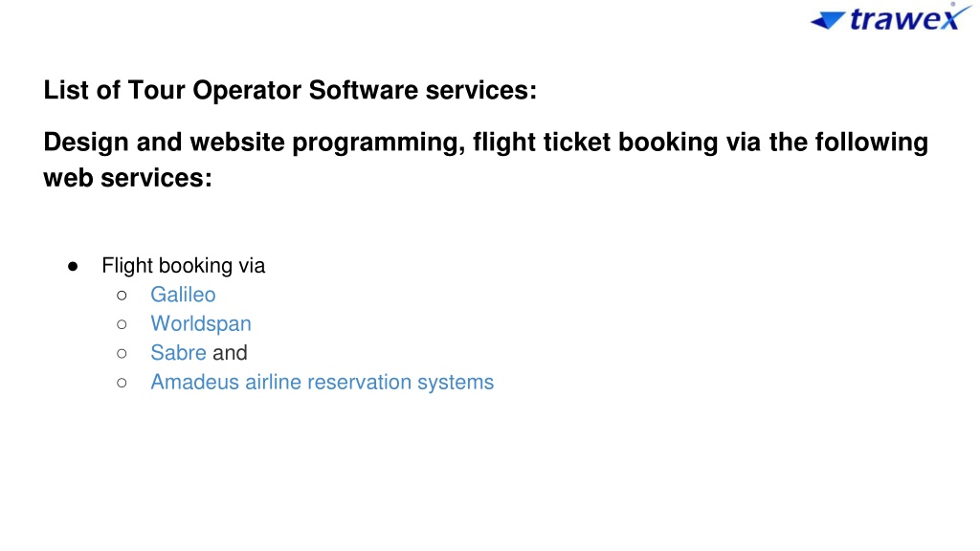The width and height of the screenshot is (980, 551).
Task: Follow the Sabre hyperlink
Action: click(178, 352)
